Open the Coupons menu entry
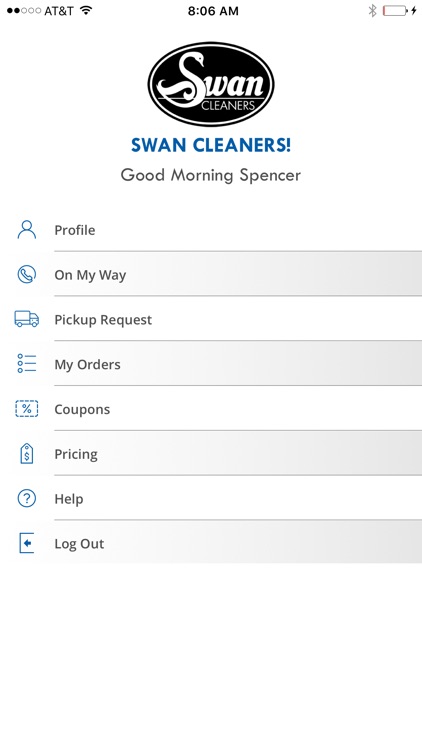This screenshot has width=422, height=750. coord(211,409)
